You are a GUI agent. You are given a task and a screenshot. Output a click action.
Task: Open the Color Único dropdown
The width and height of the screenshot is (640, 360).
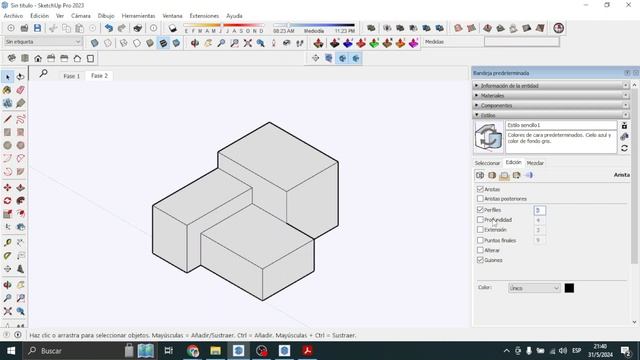click(x=534, y=288)
